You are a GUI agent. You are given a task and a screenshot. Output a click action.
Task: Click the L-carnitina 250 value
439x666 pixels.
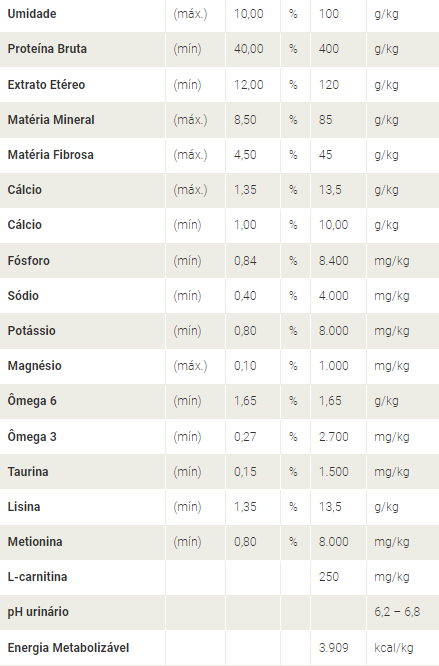[x=329, y=577]
